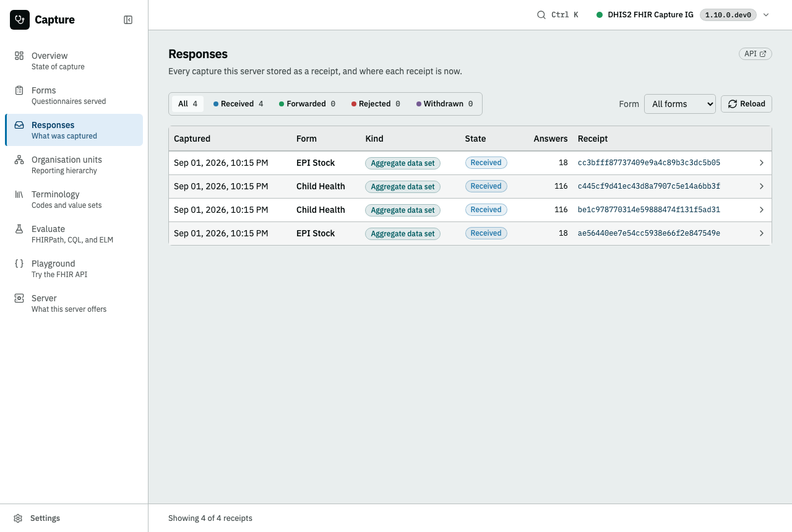
Task: Filter by Rejected state tab
Action: [376, 104]
